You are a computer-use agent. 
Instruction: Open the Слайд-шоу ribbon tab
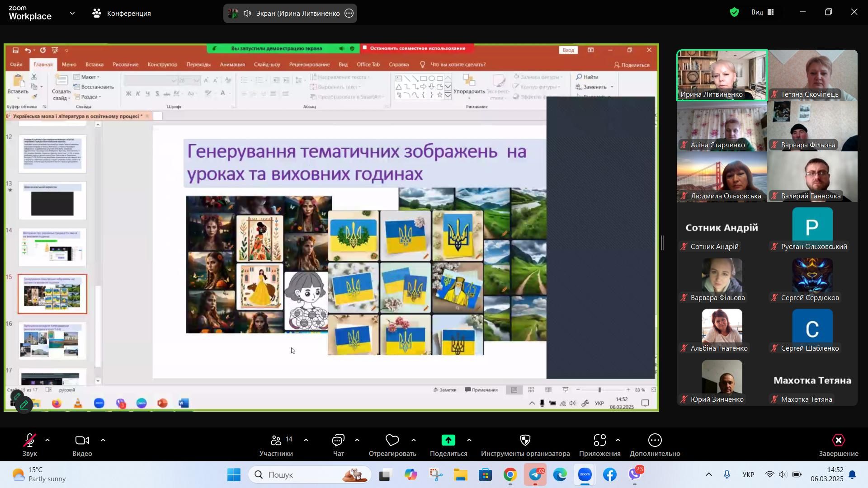[267, 65]
